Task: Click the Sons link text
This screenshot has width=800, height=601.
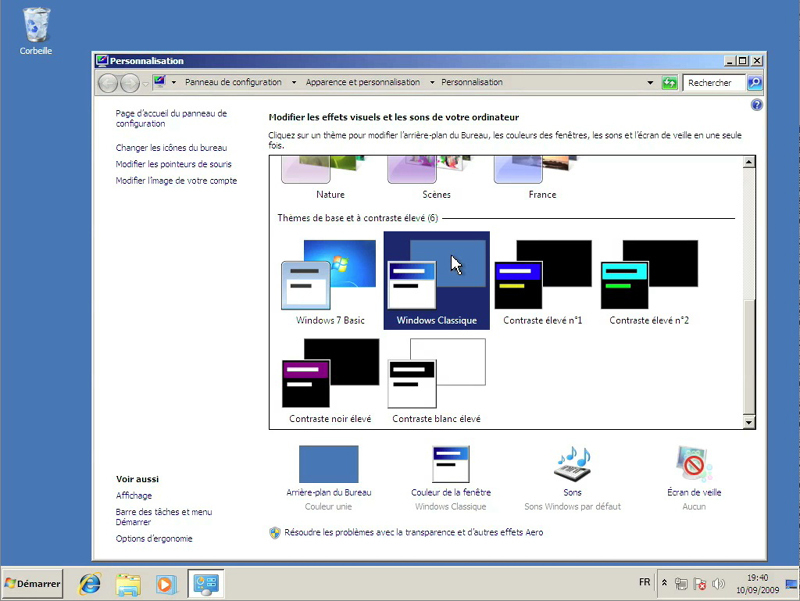Action: click(x=572, y=492)
